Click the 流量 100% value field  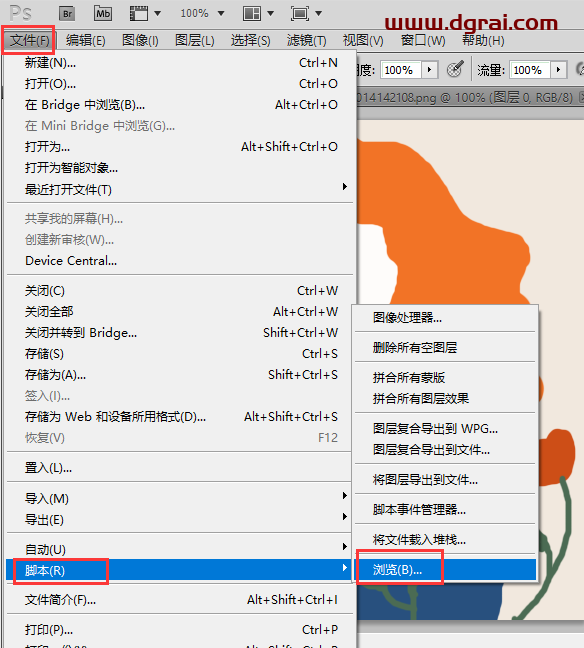(529, 70)
